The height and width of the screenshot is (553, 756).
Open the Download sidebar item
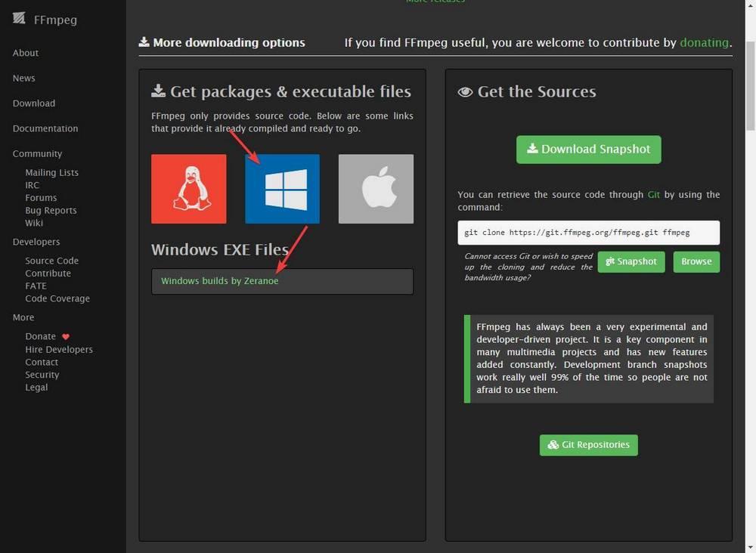[x=34, y=103]
